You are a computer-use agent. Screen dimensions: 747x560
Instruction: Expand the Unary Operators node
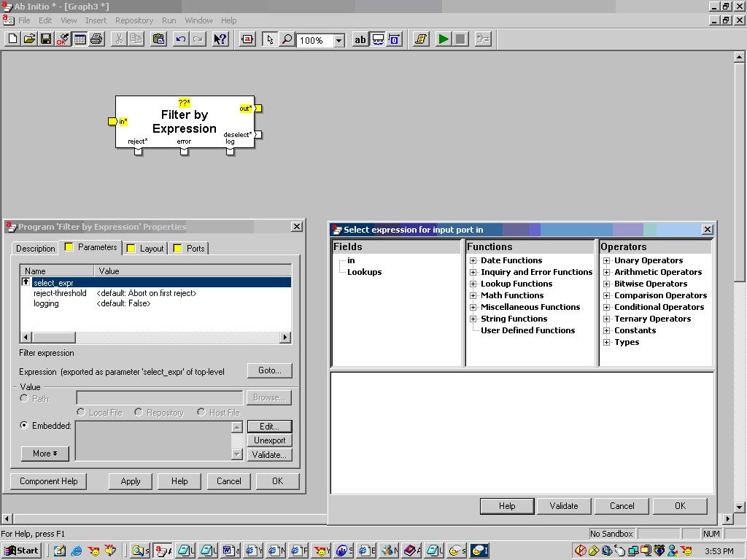[606, 260]
